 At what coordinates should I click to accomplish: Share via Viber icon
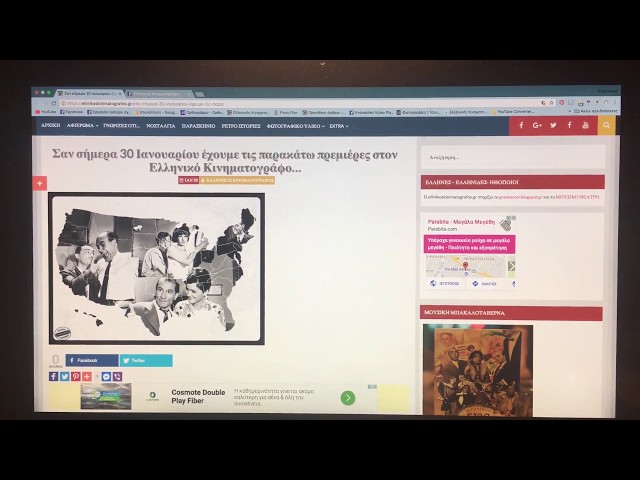pos(118,377)
